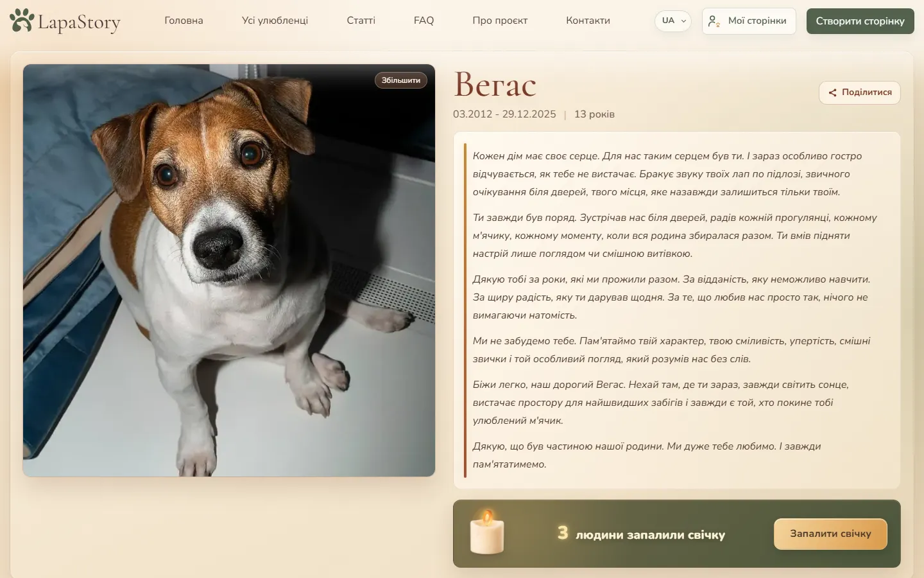Click the Вегас name heading
Screen dimensions: 924x578
tap(495, 84)
